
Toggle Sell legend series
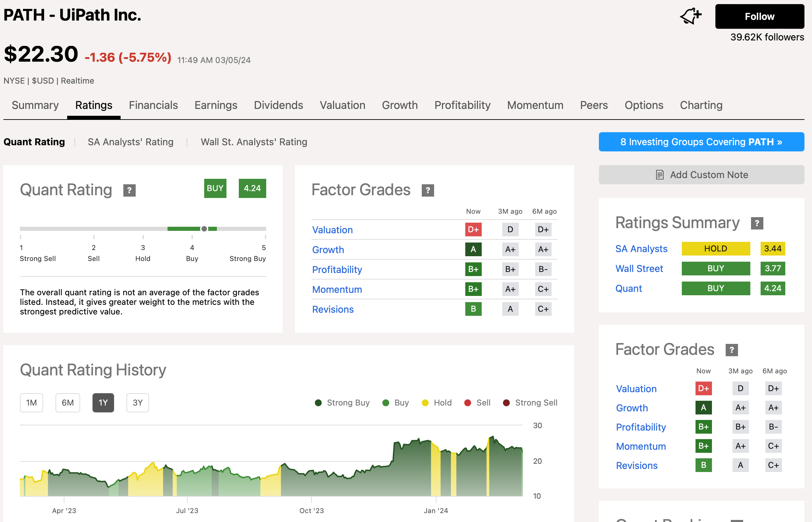(477, 403)
